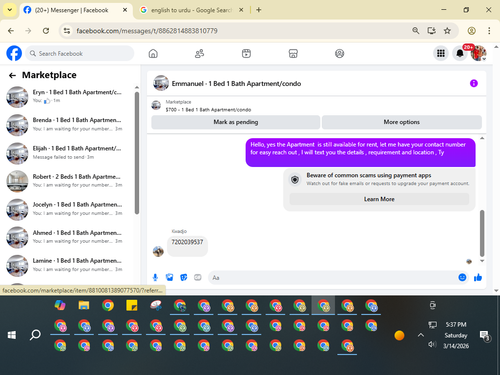Choose a sticker from the sticker icon
The height and width of the screenshot is (375, 500).
tap(184, 277)
